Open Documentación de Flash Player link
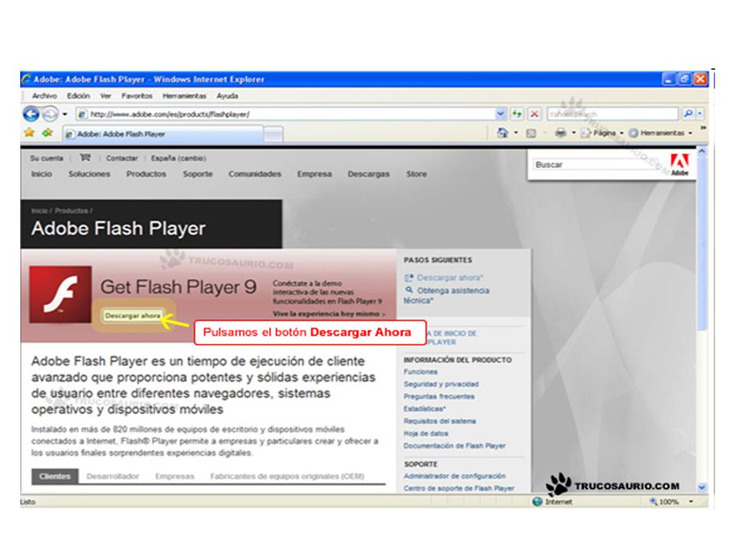Image resolution: width=747 pixels, height=560 pixels. pos(454,446)
